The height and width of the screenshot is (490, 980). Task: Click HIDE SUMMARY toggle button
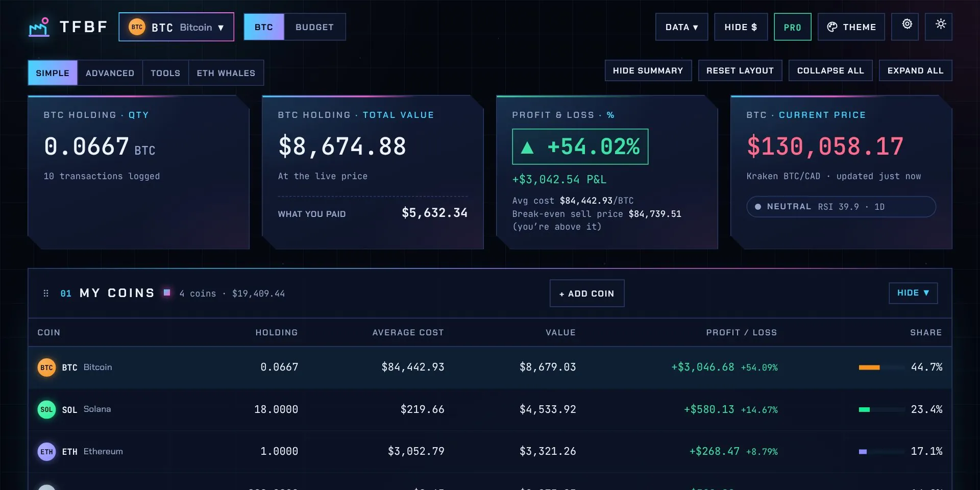pyautogui.click(x=648, y=70)
